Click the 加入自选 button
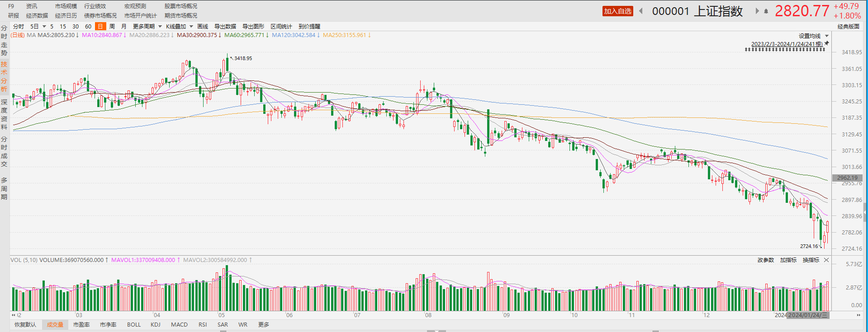 pyautogui.click(x=617, y=11)
